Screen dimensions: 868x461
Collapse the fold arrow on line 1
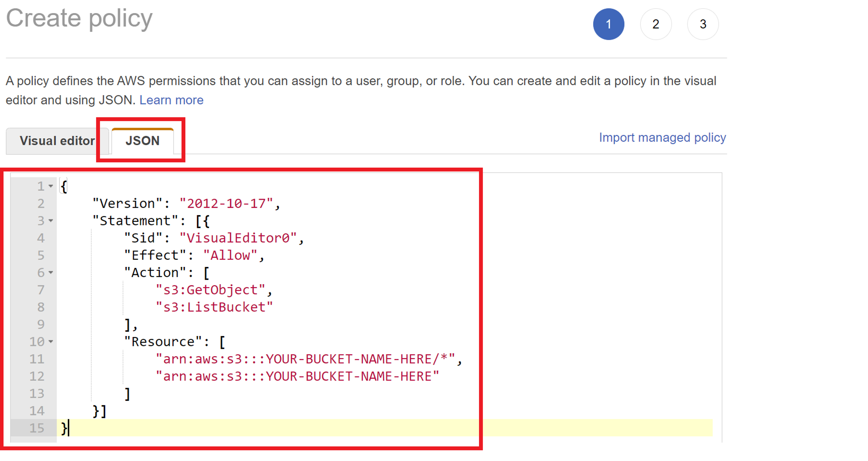[51, 186]
